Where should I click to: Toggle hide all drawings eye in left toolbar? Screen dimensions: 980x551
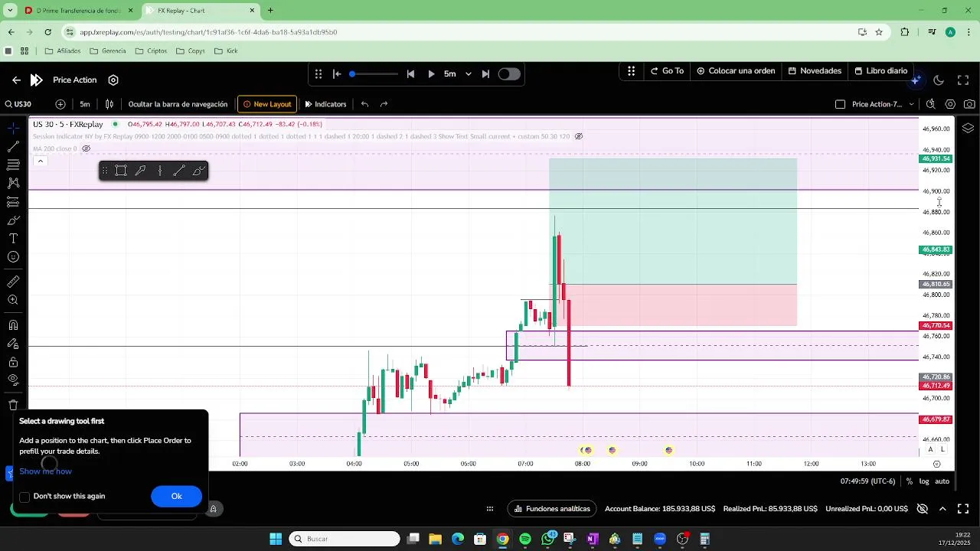(13, 380)
